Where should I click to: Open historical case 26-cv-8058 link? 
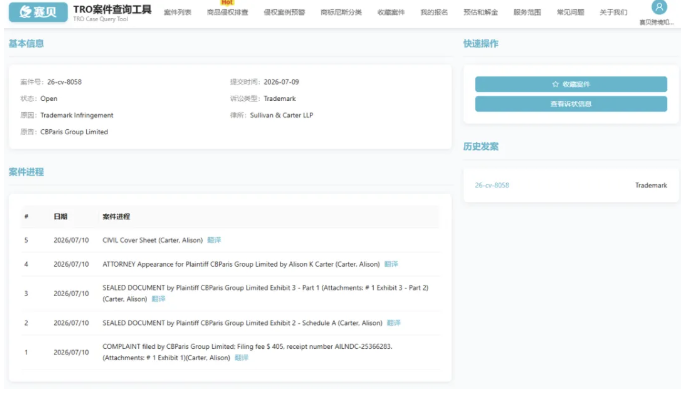coord(492,185)
